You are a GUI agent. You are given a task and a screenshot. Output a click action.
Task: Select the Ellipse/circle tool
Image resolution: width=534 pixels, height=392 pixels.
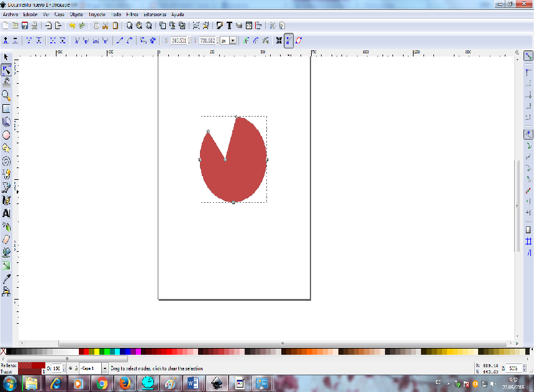click(x=6, y=135)
